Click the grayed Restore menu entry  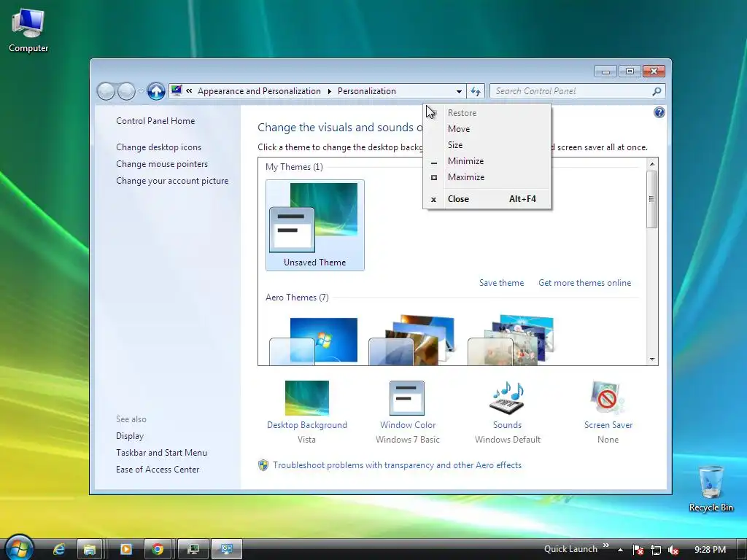coord(487,113)
